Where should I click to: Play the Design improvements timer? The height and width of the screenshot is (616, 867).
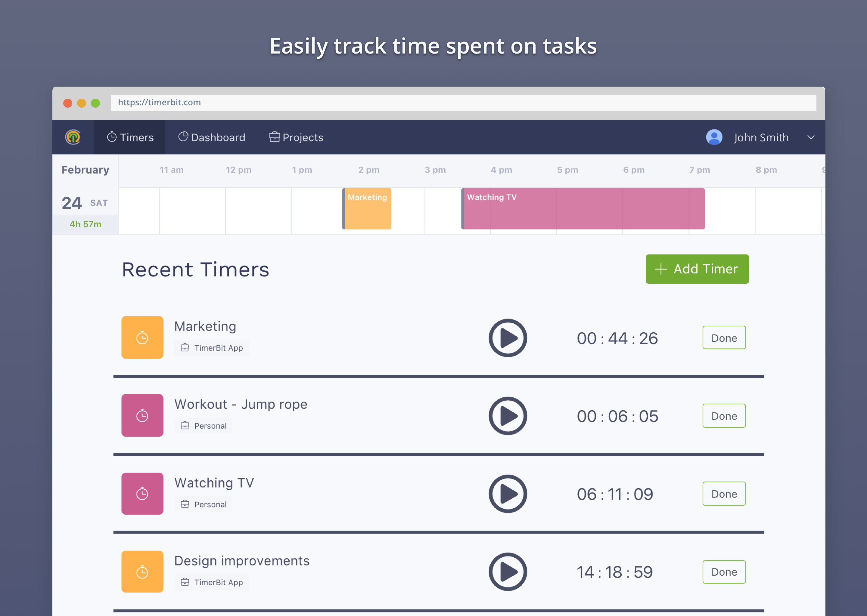click(508, 571)
